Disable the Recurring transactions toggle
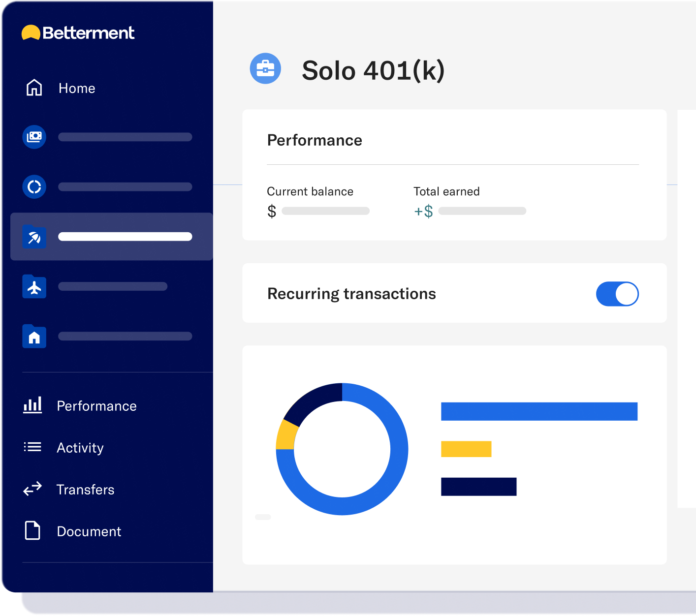 pos(617,294)
